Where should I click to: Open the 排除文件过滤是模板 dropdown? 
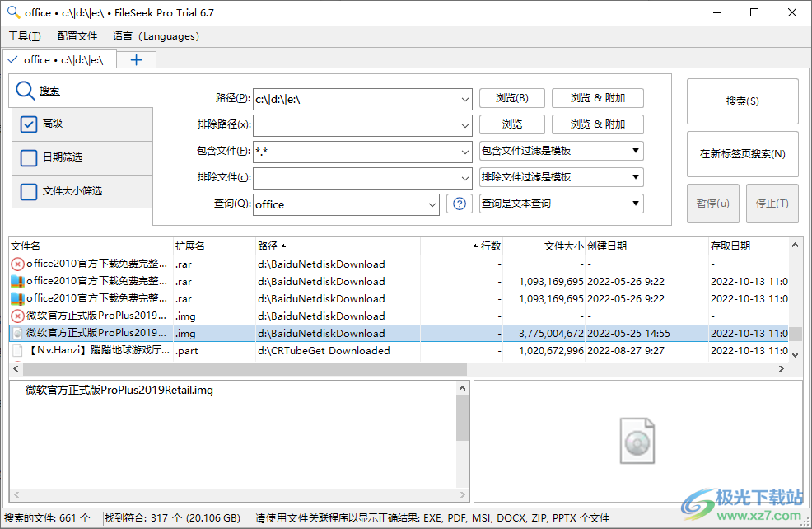click(562, 177)
